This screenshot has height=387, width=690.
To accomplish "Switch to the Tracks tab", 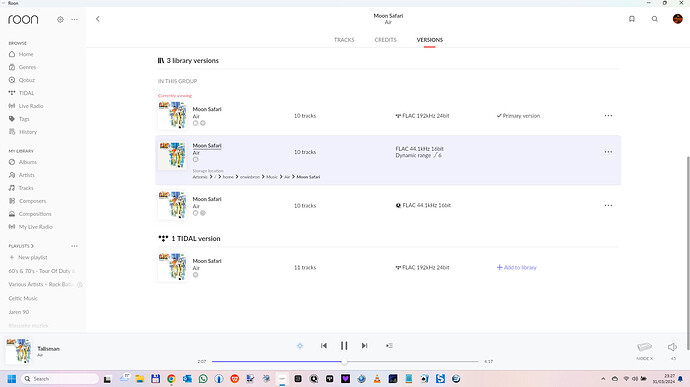I will [344, 40].
